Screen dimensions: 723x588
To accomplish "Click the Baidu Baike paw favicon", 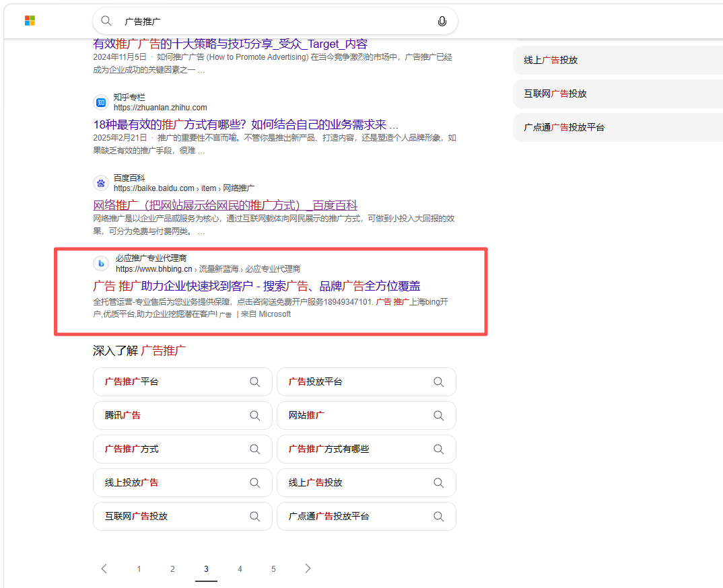I will point(101,183).
